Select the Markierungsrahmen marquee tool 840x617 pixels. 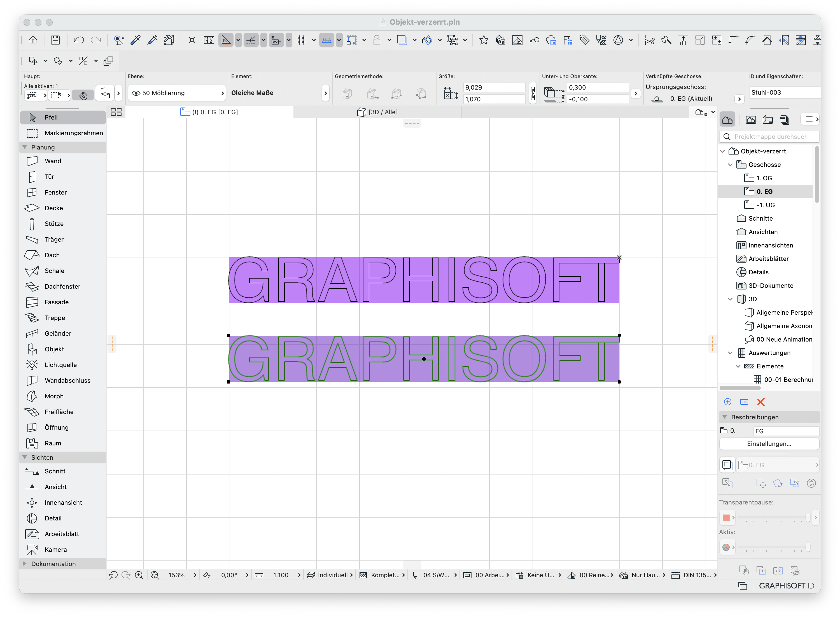[63, 133]
